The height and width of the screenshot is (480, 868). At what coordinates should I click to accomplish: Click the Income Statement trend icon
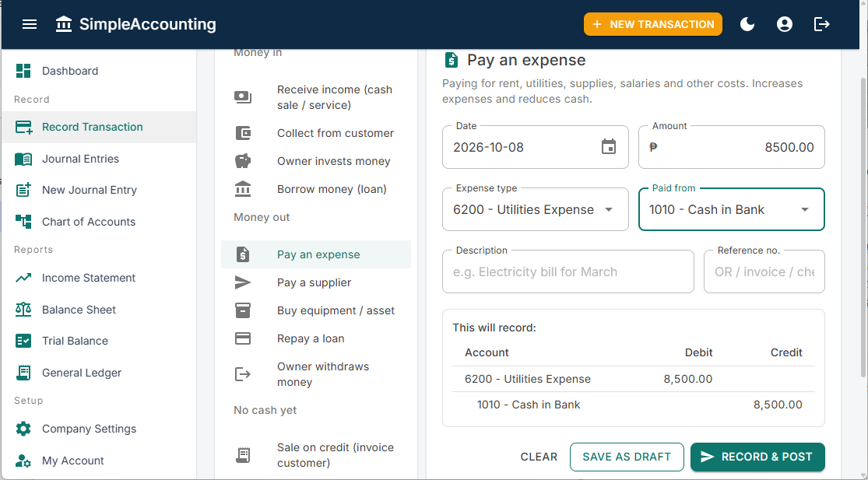point(23,278)
